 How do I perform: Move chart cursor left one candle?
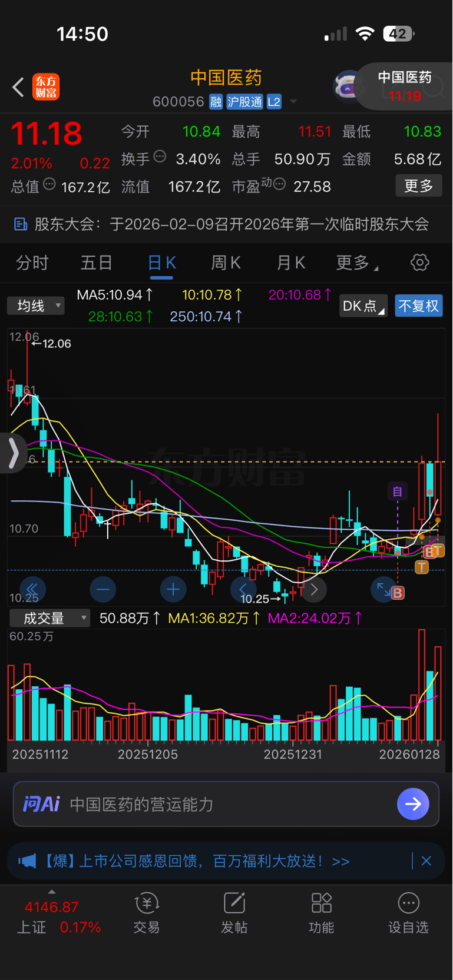click(243, 589)
